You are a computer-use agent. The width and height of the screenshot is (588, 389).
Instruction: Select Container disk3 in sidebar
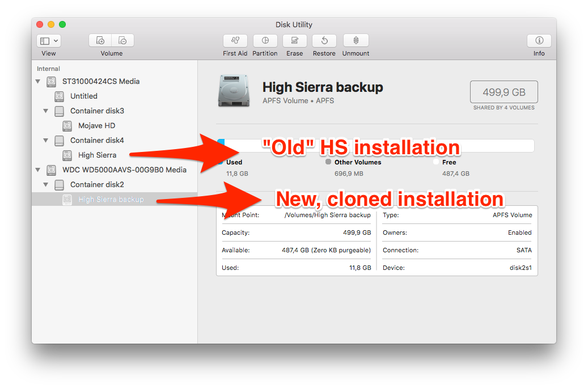point(97,111)
